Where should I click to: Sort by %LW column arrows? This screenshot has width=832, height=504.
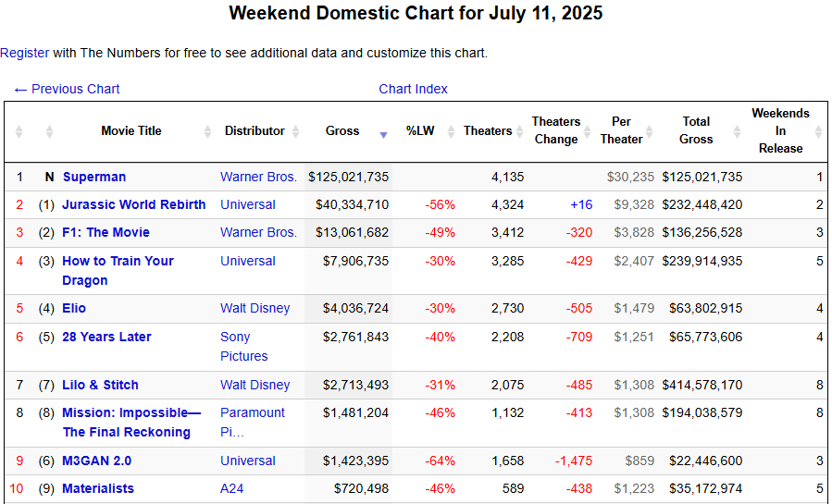[x=451, y=131]
